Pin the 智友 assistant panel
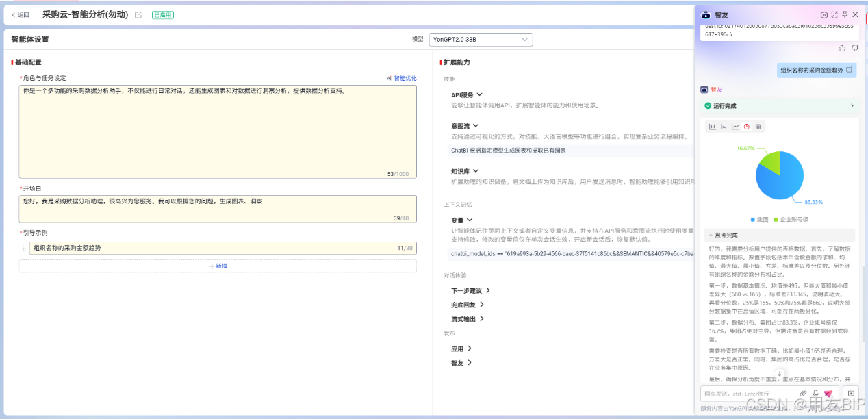The width and height of the screenshot is (868, 419). pos(845,14)
